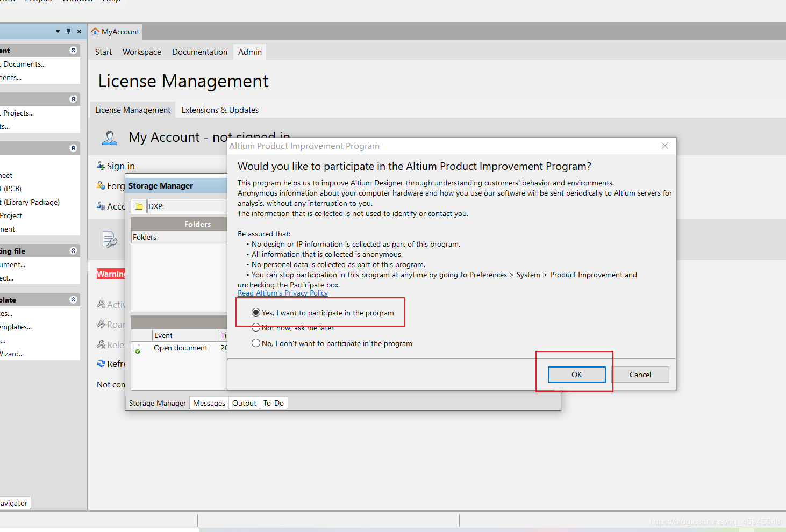This screenshot has width=786, height=532.
Task: Collapse the 'template' section chevron
Action: pyautogui.click(x=74, y=299)
